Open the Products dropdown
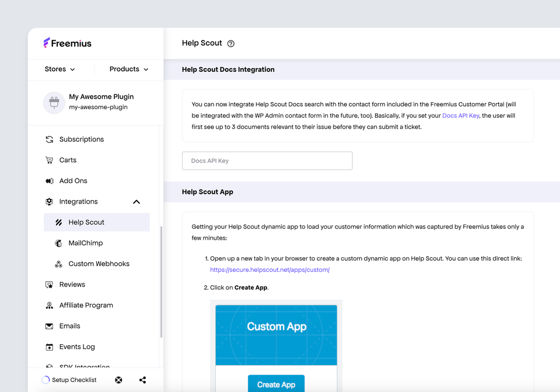The width and height of the screenshot is (560, 392). (129, 69)
